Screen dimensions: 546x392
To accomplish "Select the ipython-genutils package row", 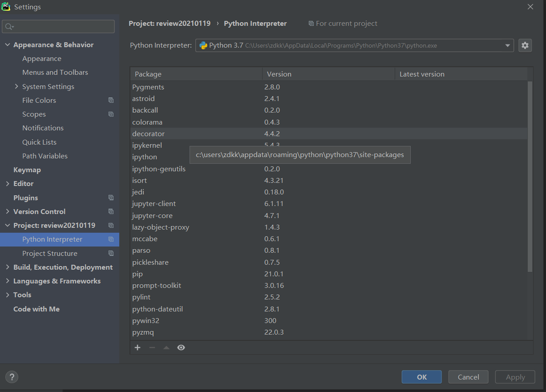I will 329,169.
